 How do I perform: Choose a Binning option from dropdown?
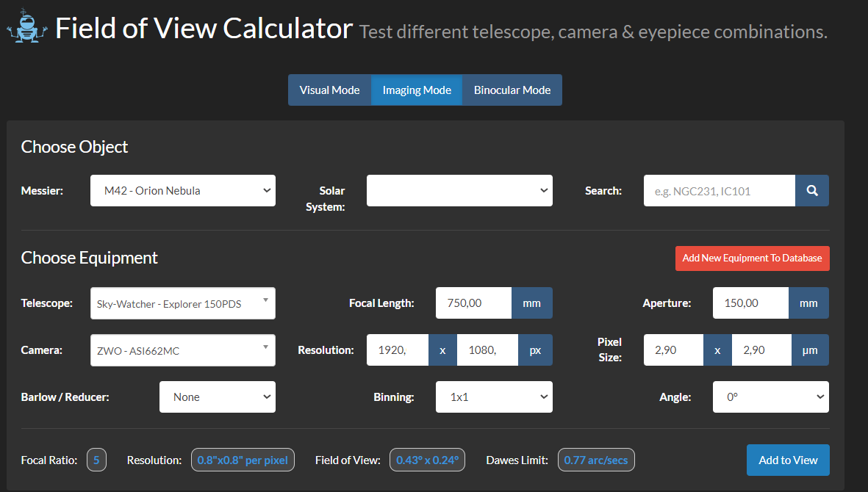click(494, 397)
